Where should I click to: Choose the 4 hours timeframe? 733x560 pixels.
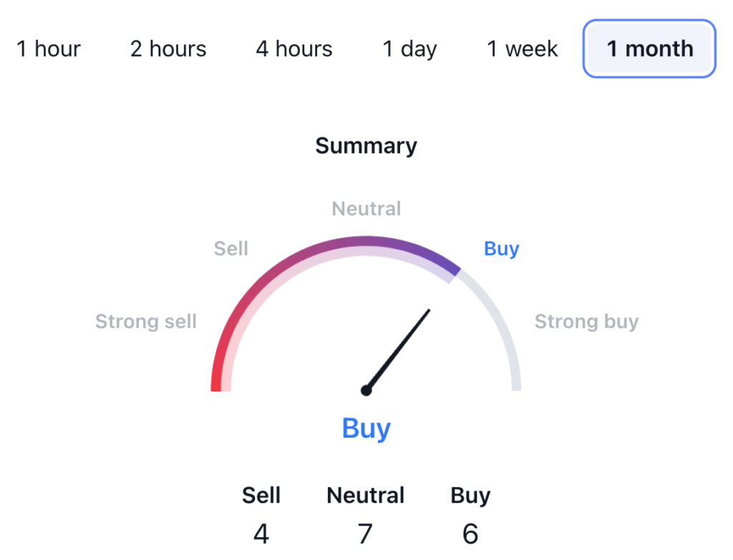[x=294, y=49]
